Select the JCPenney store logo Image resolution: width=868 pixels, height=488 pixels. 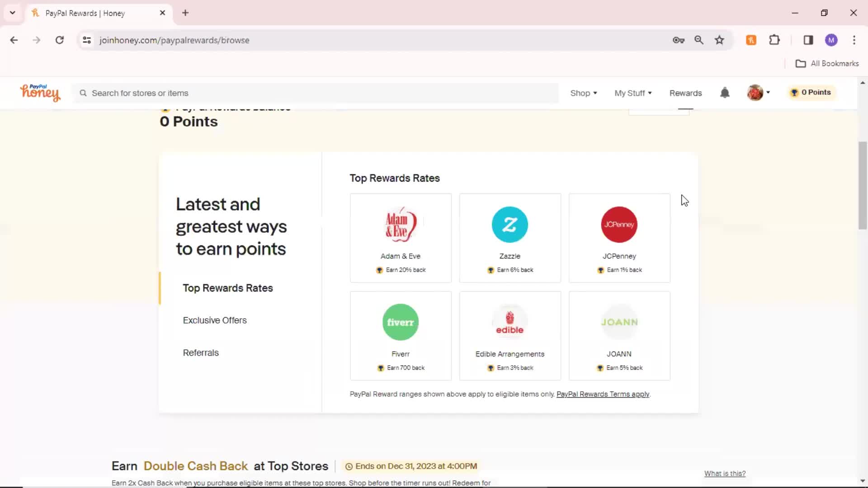(619, 225)
